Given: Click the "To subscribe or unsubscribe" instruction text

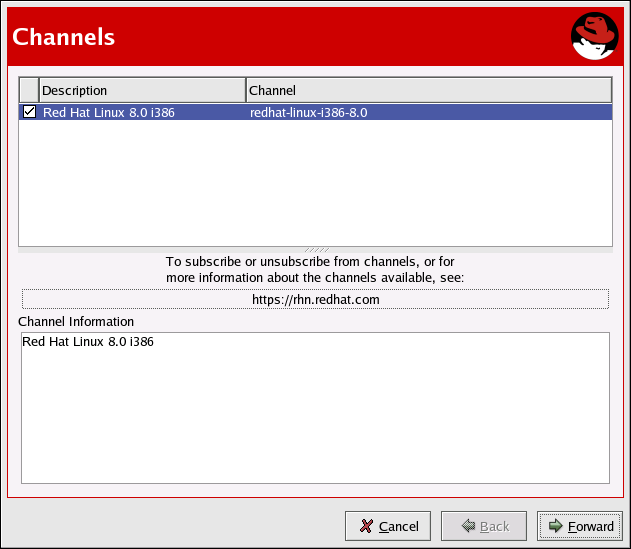Looking at the screenshot, I should pyautogui.click(x=315, y=270).
